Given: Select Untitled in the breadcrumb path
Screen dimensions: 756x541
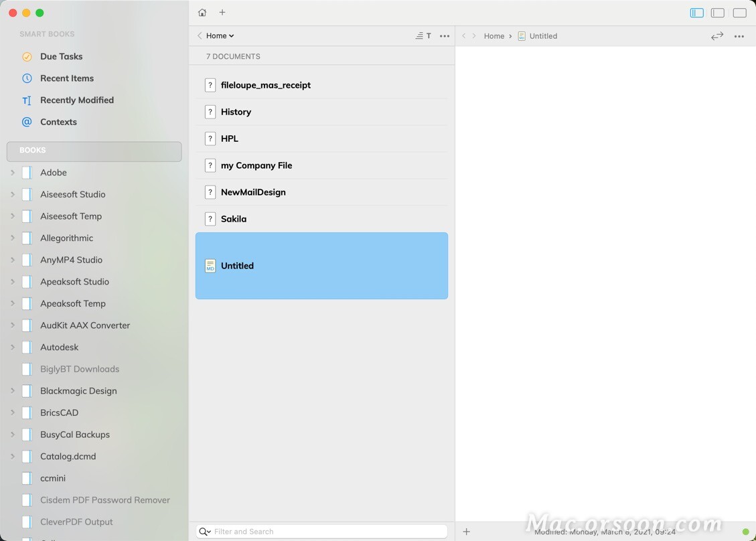Looking at the screenshot, I should coord(543,35).
